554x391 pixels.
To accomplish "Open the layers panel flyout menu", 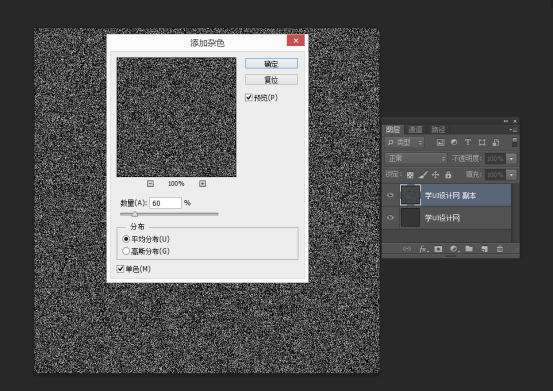I will coord(514,130).
